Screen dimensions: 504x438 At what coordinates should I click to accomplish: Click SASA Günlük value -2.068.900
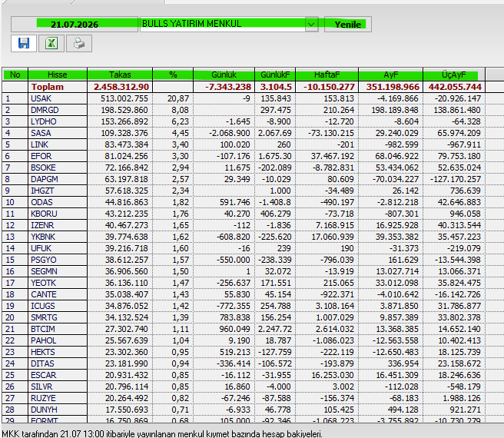(230, 133)
